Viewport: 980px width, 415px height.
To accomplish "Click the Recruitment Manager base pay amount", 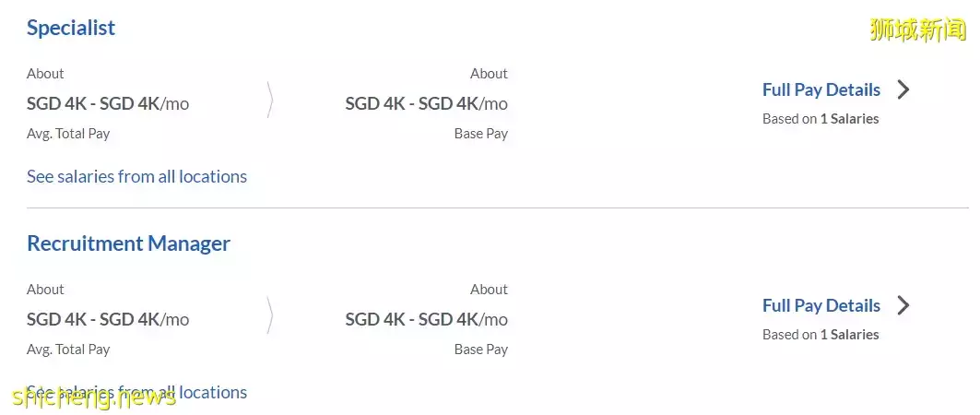I will click(x=426, y=319).
